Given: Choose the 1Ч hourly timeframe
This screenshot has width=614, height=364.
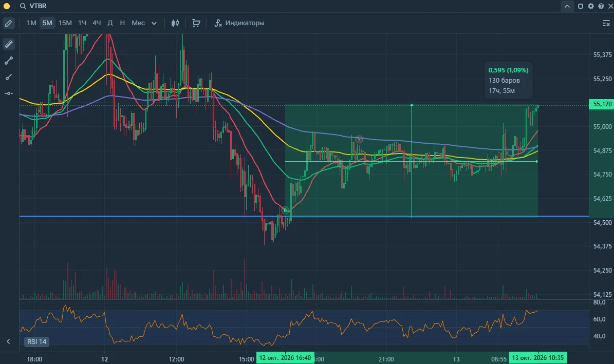Looking at the screenshot, I should coord(82,23).
